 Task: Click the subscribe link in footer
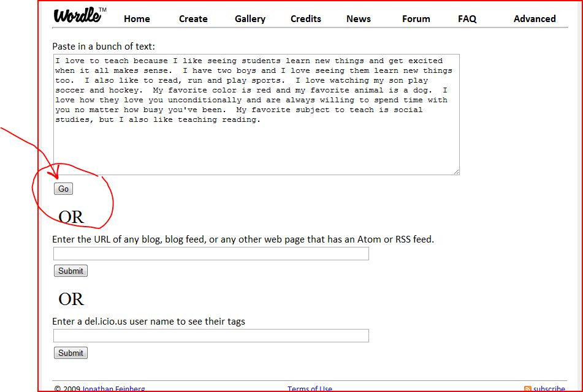[x=549, y=389]
